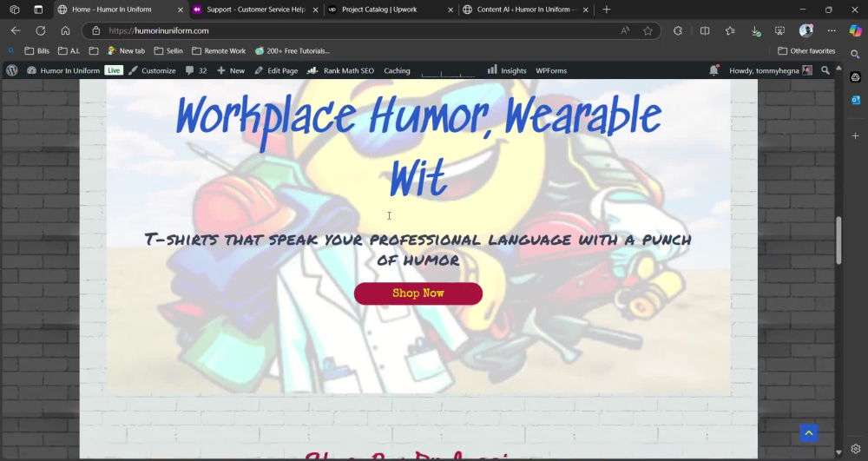Viewport: 868px width, 461px height.
Task: Click the green Live badge
Action: (114, 70)
